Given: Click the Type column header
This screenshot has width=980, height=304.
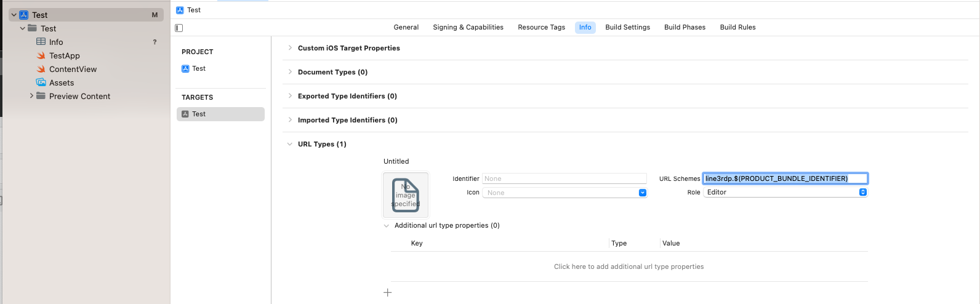Looking at the screenshot, I should click(x=619, y=243).
